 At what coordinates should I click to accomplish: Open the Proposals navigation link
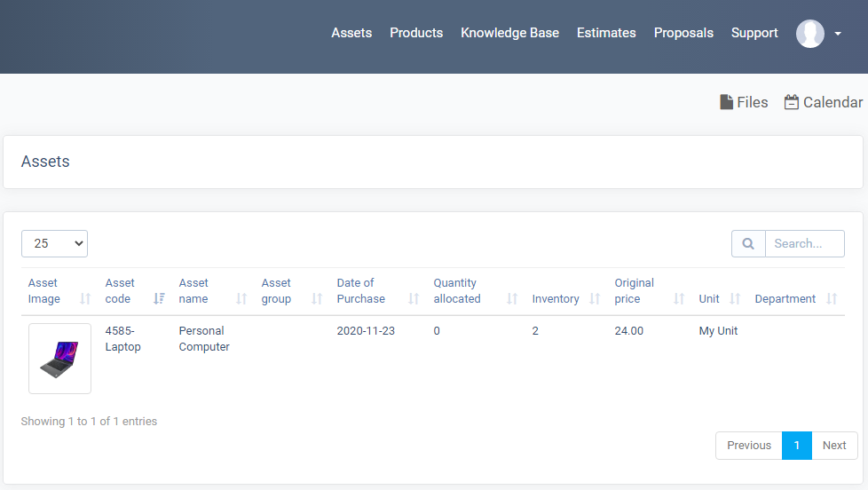[x=683, y=33]
